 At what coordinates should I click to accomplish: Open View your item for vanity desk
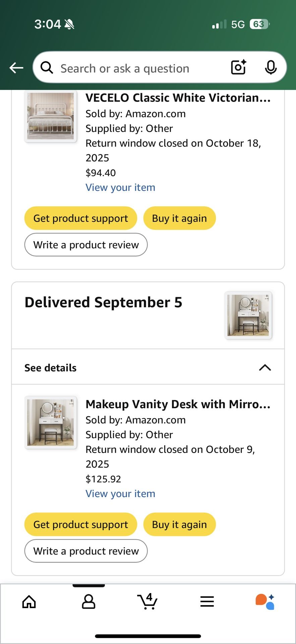pos(120,494)
